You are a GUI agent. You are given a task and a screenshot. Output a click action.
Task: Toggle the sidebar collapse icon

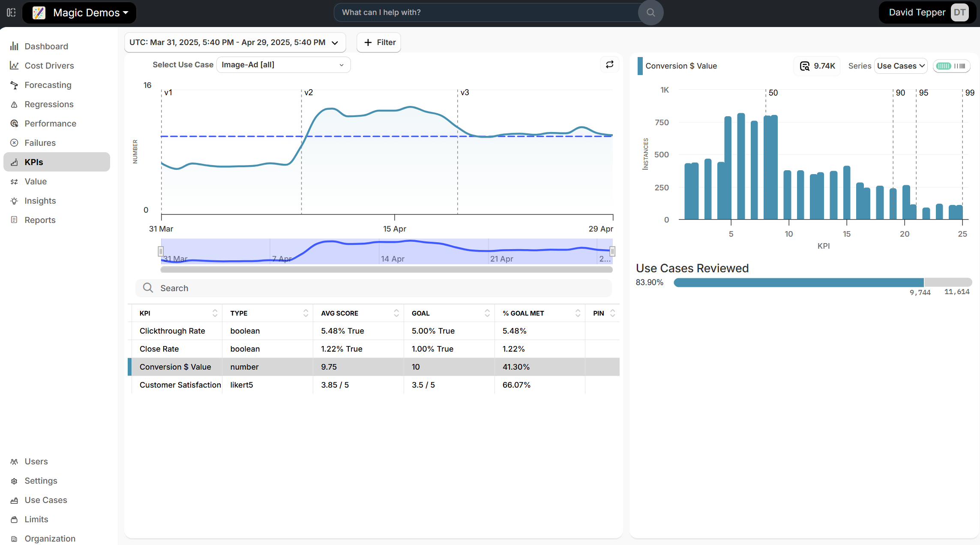11,12
